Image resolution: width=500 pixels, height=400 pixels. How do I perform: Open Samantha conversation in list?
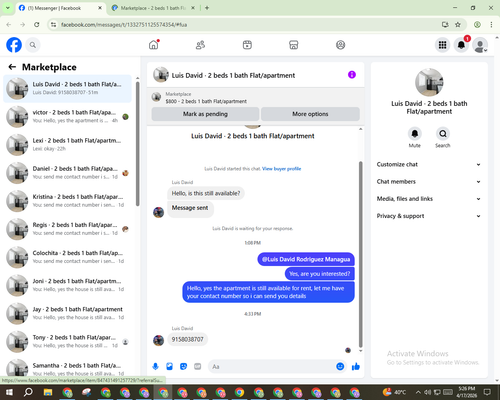68,368
